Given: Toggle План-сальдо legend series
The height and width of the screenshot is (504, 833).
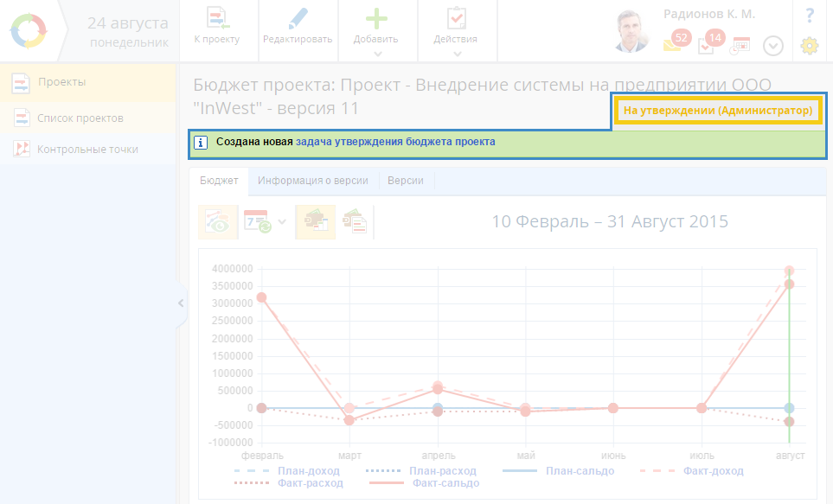Looking at the screenshot, I should (558, 471).
